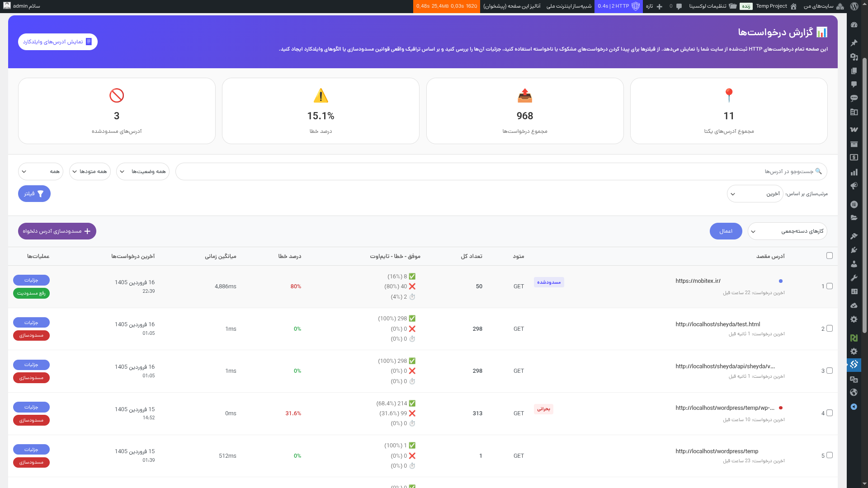Open the WordPress logo menu
This screenshot has height=488, width=868.
coord(854,6)
